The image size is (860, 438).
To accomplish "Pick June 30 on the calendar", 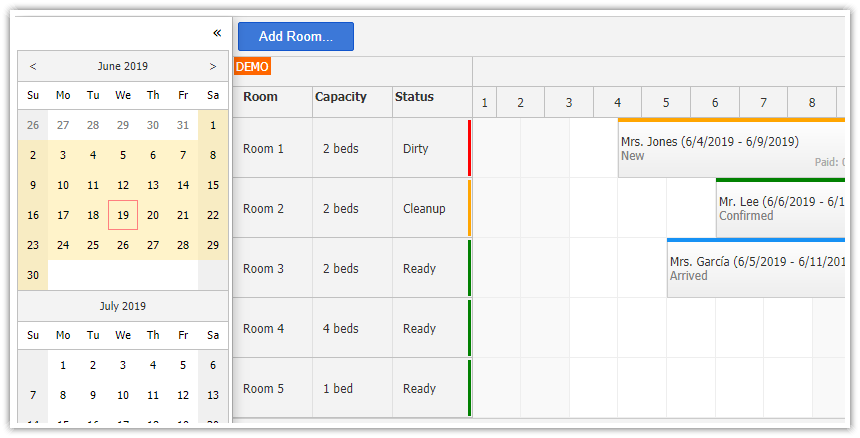I will click(33, 275).
